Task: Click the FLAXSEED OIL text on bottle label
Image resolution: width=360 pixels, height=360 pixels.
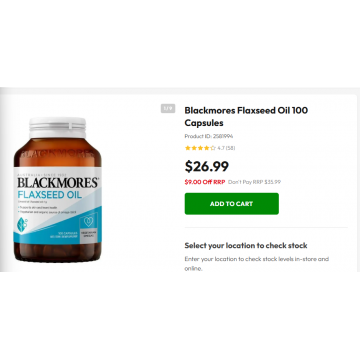Action: [49, 195]
